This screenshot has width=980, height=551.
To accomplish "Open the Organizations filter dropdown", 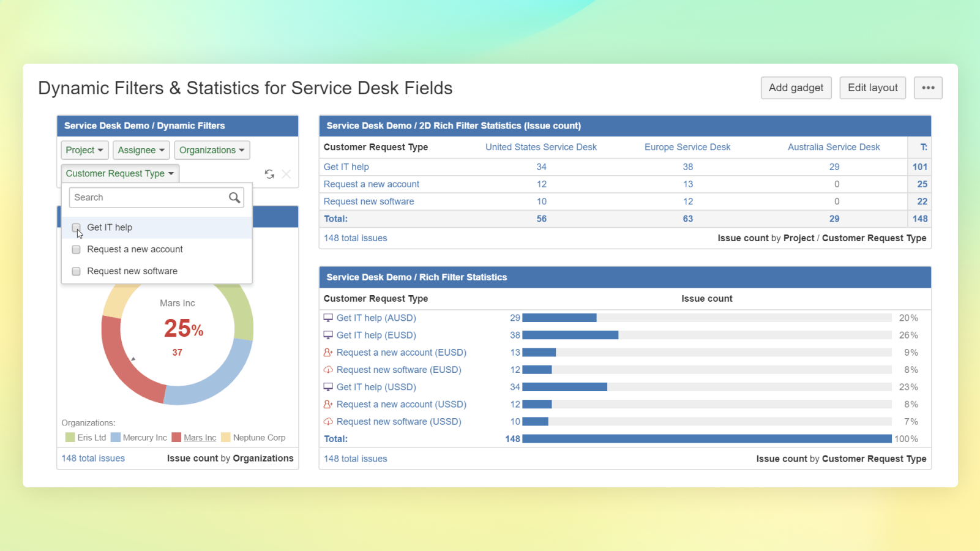I will point(212,150).
